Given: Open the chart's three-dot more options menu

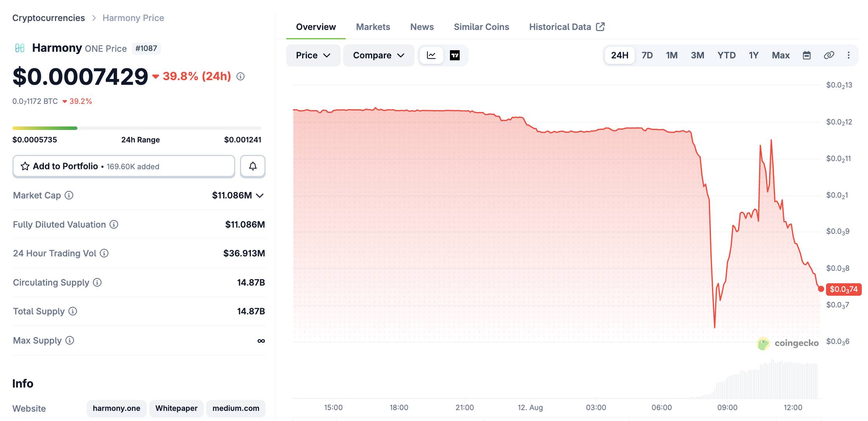Looking at the screenshot, I should point(849,55).
